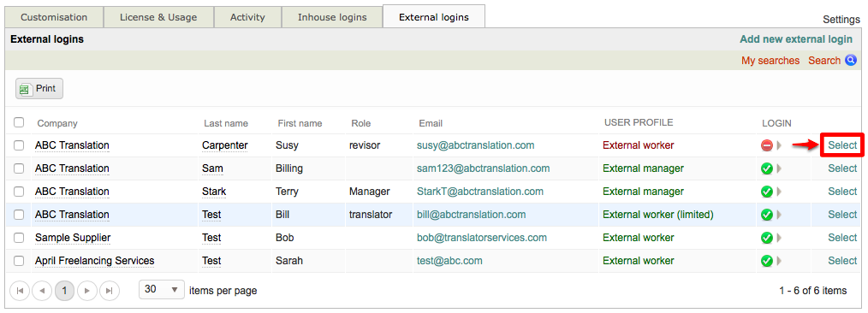
Task: Click Add new external login link
Action: [796, 39]
